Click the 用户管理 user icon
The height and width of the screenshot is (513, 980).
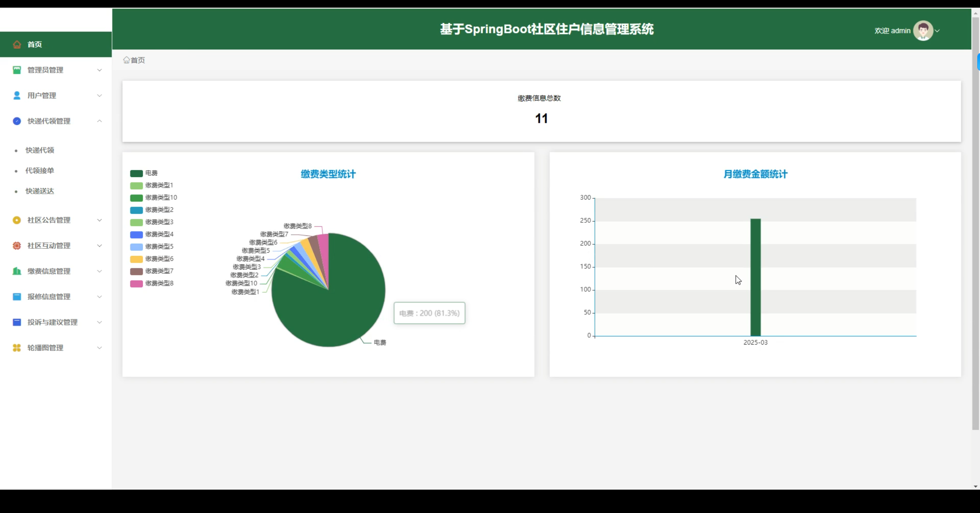16,95
